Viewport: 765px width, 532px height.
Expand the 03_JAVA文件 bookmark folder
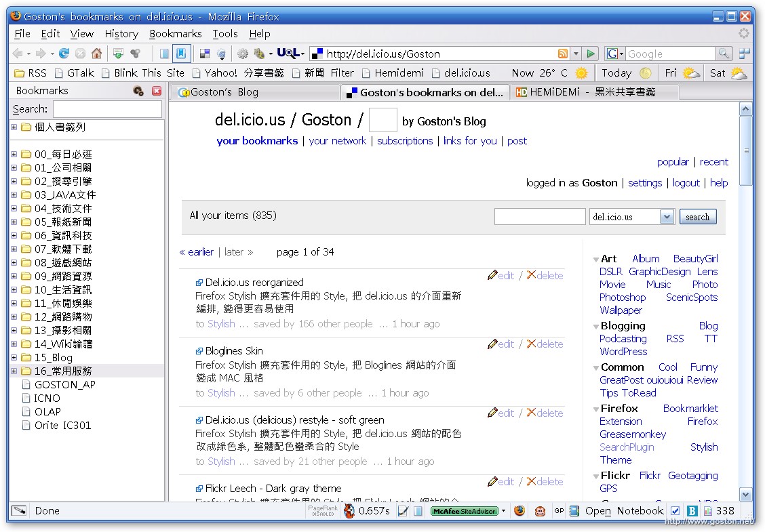tap(14, 195)
